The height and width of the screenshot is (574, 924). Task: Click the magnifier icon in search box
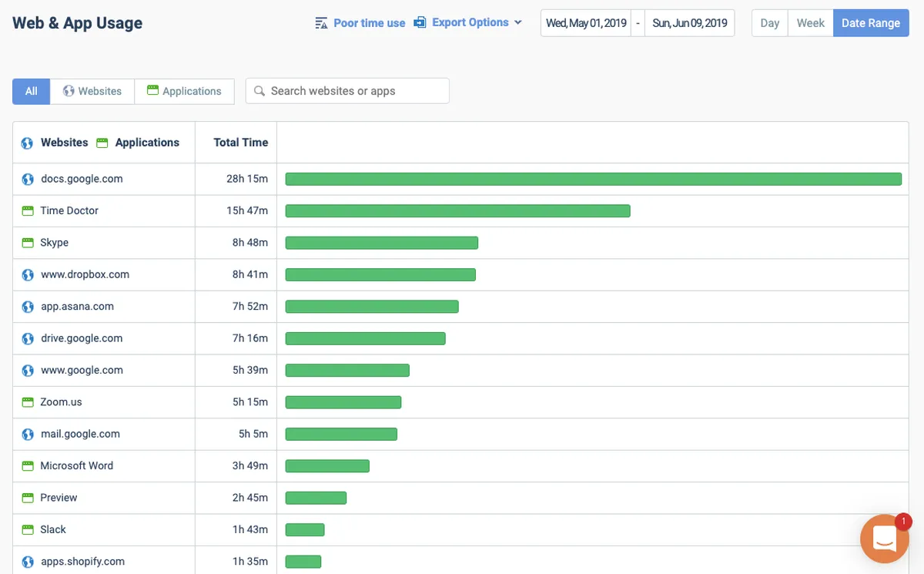click(259, 91)
